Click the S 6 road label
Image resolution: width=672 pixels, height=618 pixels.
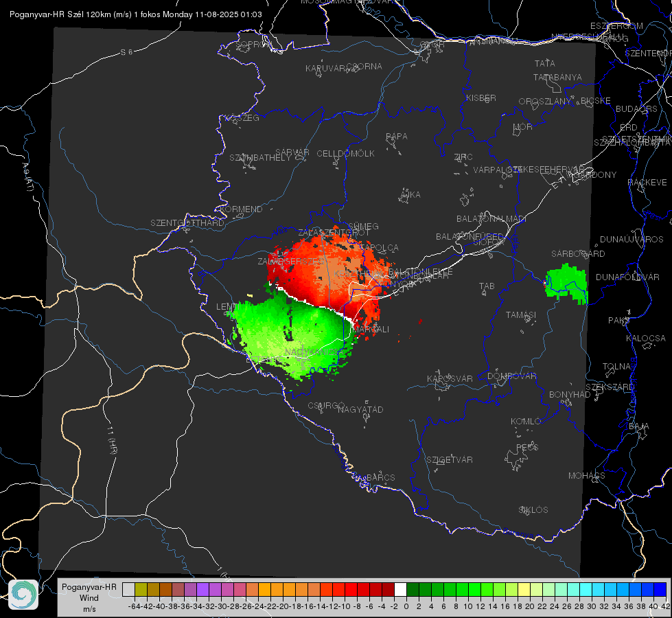(x=126, y=52)
